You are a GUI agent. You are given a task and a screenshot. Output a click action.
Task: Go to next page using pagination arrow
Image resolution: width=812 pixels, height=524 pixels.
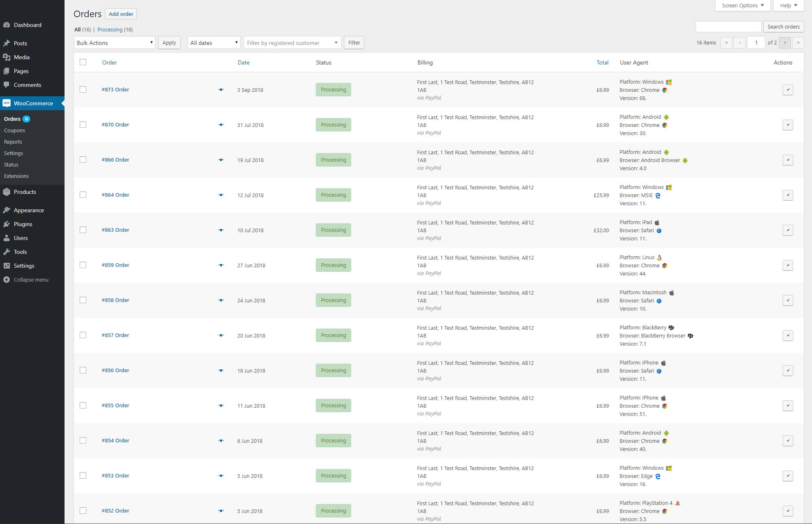(x=785, y=42)
